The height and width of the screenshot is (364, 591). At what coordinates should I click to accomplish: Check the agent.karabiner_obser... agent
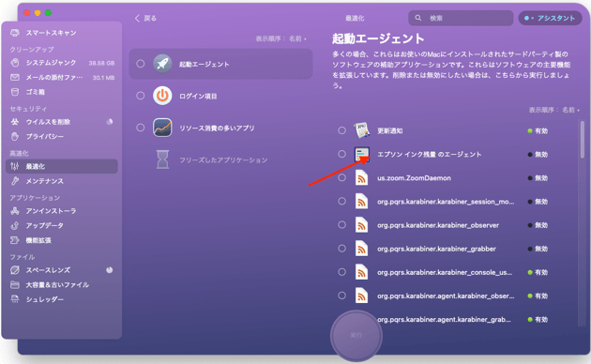(x=341, y=296)
